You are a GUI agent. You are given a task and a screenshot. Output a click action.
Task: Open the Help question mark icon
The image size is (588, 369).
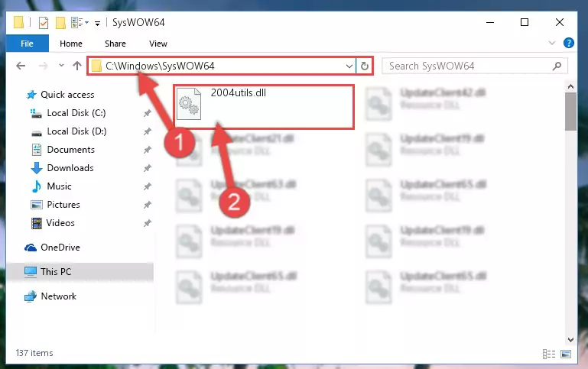click(x=568, y=43)
